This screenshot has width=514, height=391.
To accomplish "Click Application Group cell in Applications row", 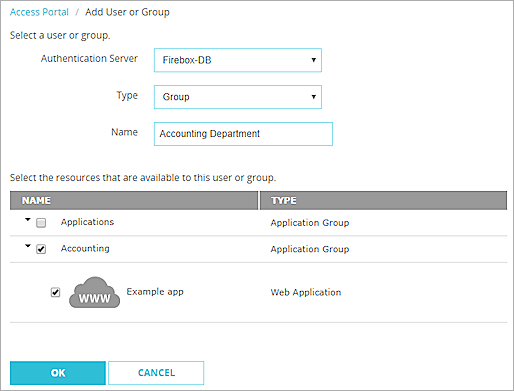I will pyautogui.click(x=310, y=223).
